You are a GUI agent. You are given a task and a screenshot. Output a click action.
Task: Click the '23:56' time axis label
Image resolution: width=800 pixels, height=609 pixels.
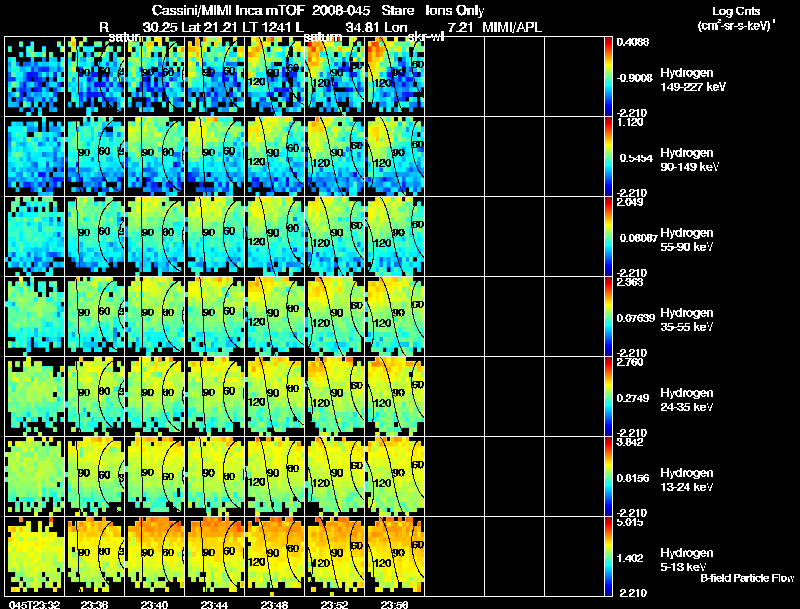click(x=394, y=605)
